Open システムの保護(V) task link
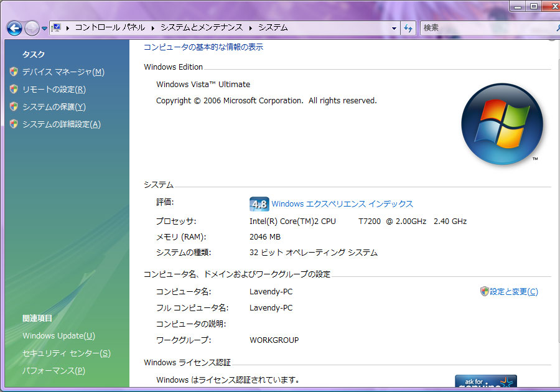The image size is (560, 392). (x=54, y=107)
